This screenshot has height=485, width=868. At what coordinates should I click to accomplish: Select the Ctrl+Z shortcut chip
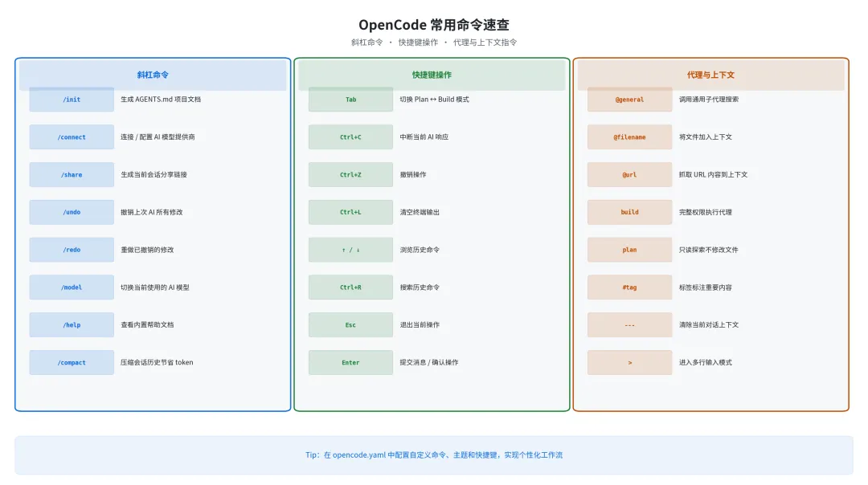pos(350,175)
